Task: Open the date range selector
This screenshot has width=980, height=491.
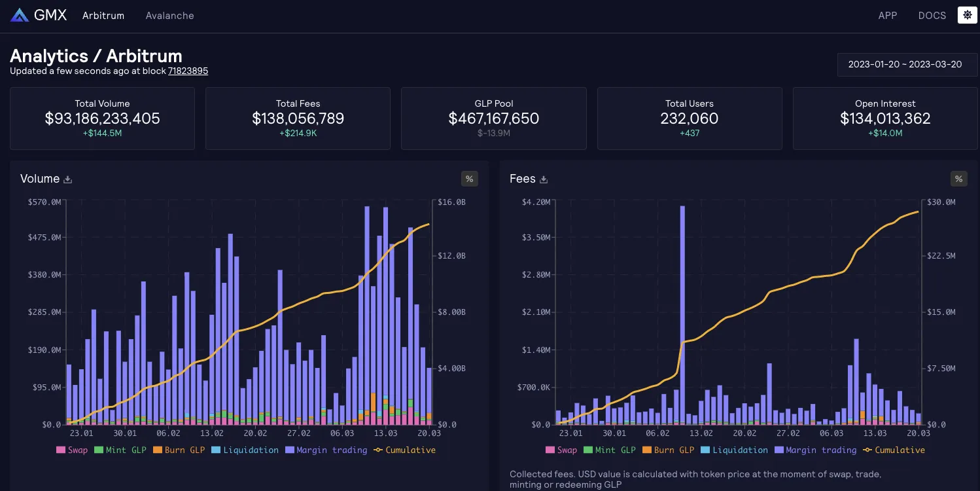Action: 907,65
